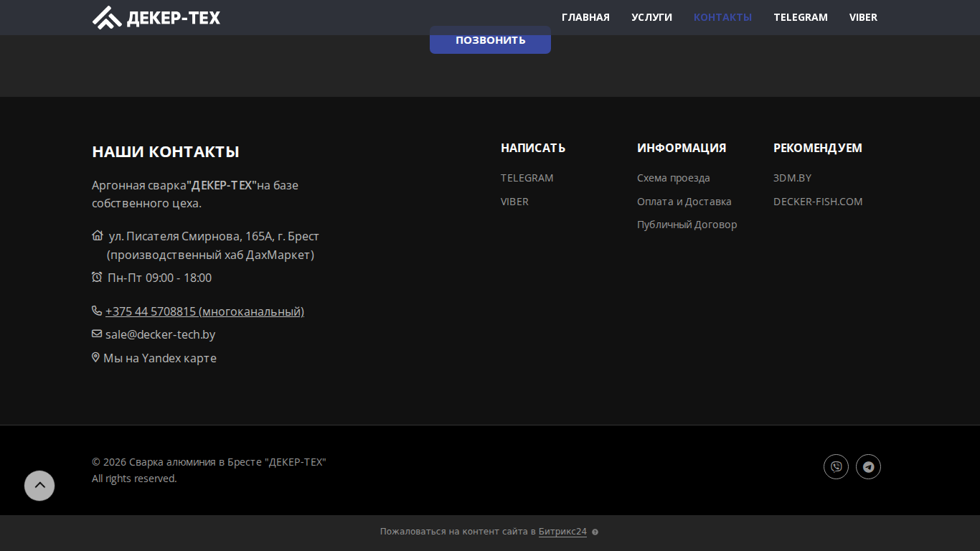Open the Telegram round icon in footer
The height and width of the screenshot is (551, 980).
click(x=868, y=467)
